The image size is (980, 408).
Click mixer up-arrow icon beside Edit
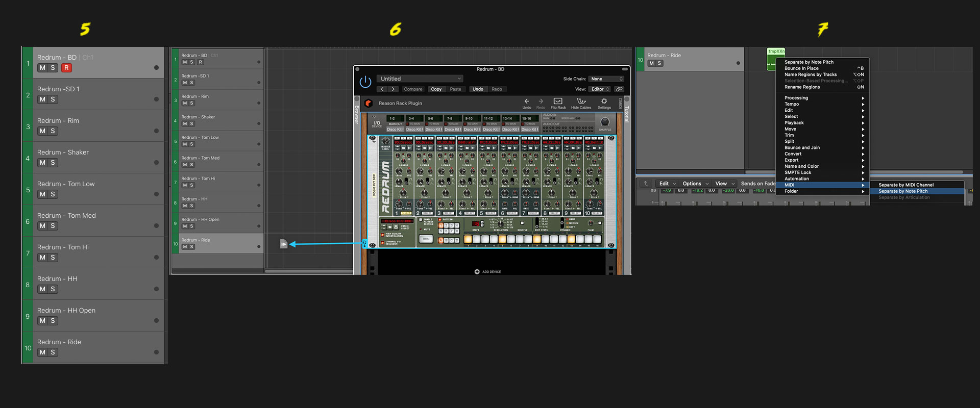[646, 184]
